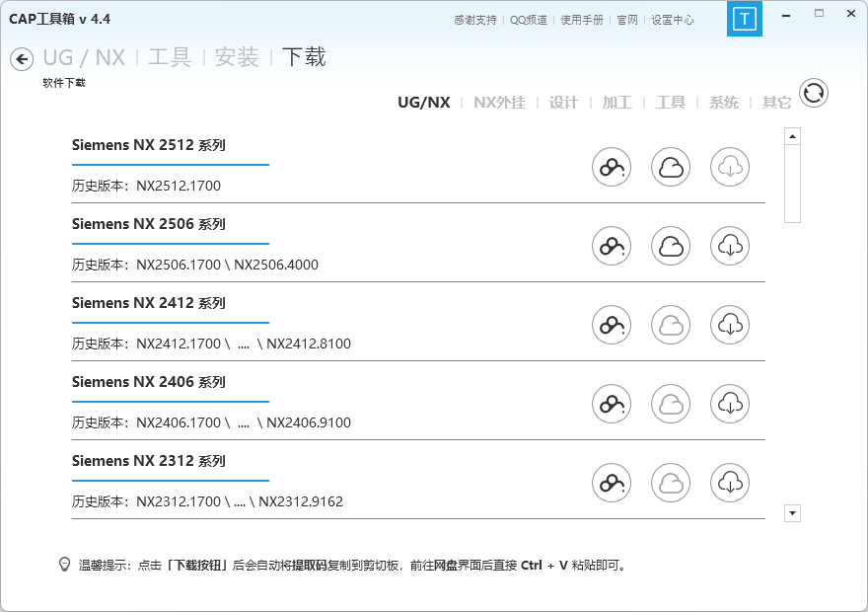Open the 设置中心 link

pyautogui.click(x=672, y=20)
